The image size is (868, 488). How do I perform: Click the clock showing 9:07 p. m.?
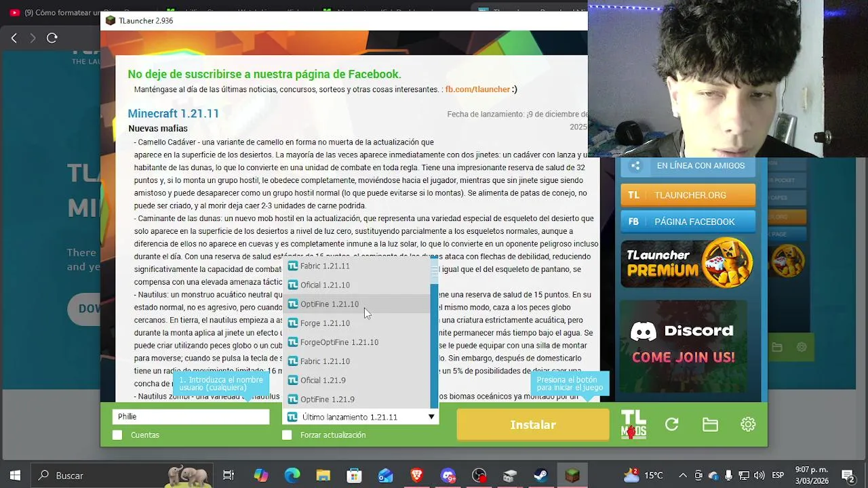click(x=811, y=476)
